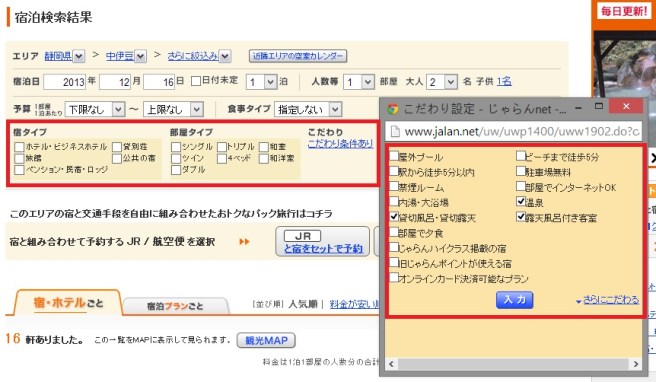Check 部屋でインターネットOK option
Image resolution: width=656 pixels, height=382 pixels.
pos(520,186)
